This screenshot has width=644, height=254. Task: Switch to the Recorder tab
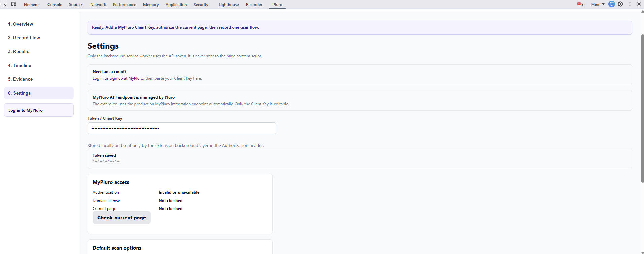(x=254, y=5)
